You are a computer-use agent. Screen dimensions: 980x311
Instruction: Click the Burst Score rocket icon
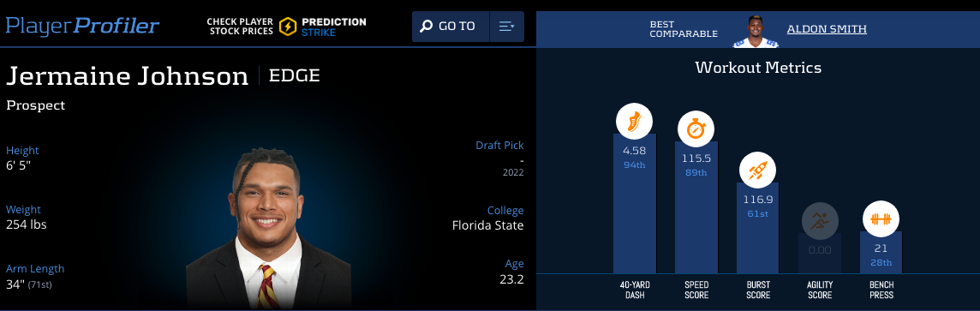757,170
